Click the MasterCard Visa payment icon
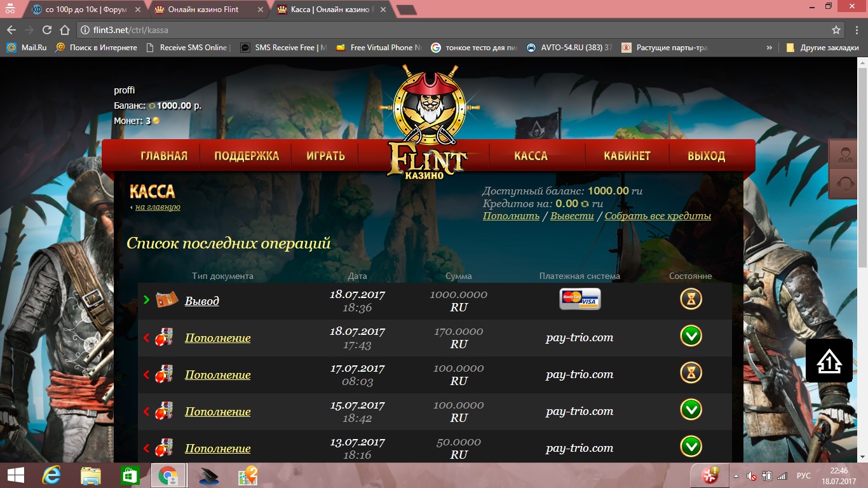868x488 pixels. coord(580,299)
